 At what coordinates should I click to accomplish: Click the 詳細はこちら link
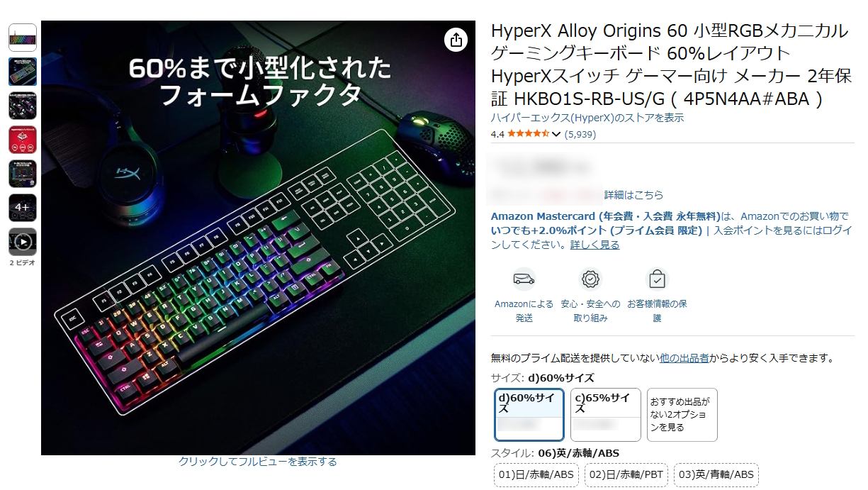(x=633, y=194)
